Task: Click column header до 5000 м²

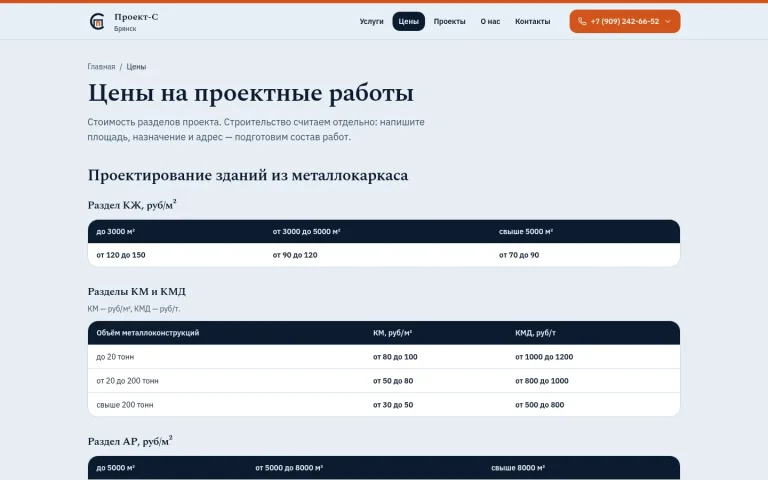Action: point(116,468)
